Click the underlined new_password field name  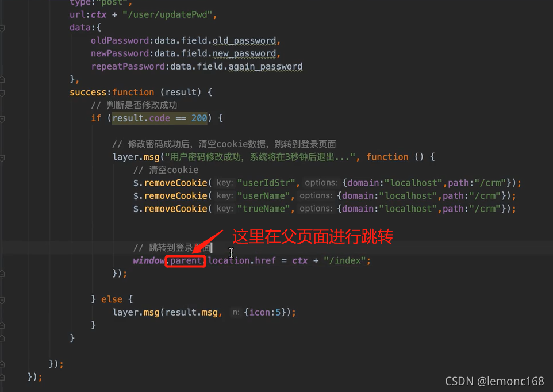point(244,53)
